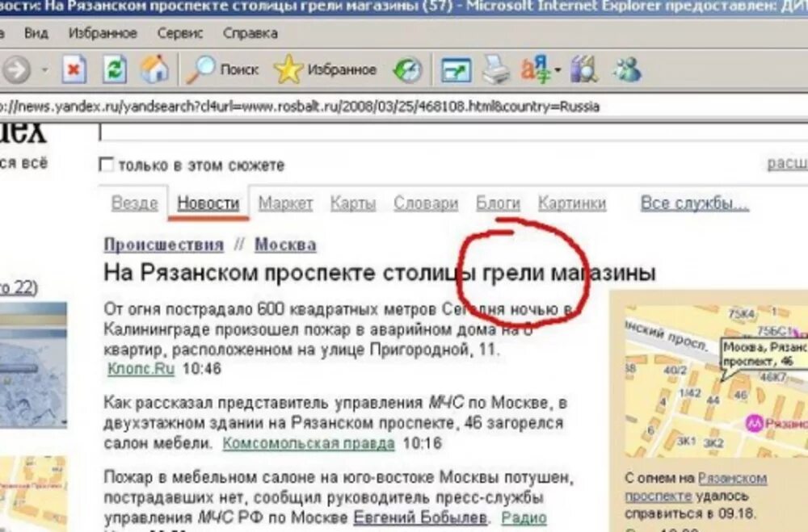Focus the address bar with news.yandex.ru URL
Image resolution: width=808 pixels, height=532 pixels.
(404, 107)
